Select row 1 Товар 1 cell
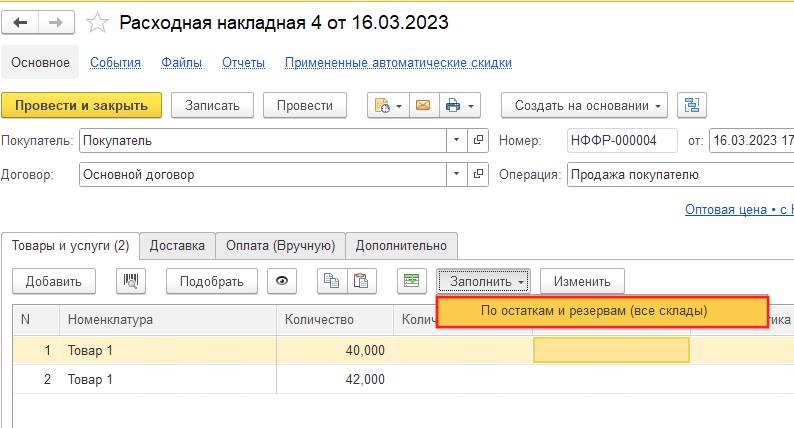Viewport: 794px width, 428px height. tap(168, 350)
